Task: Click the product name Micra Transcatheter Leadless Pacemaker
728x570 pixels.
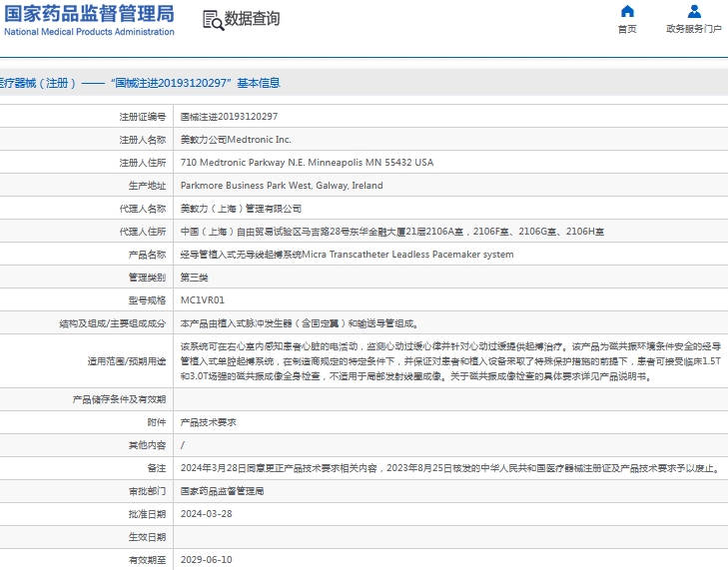Action: (x=347, y=255)
